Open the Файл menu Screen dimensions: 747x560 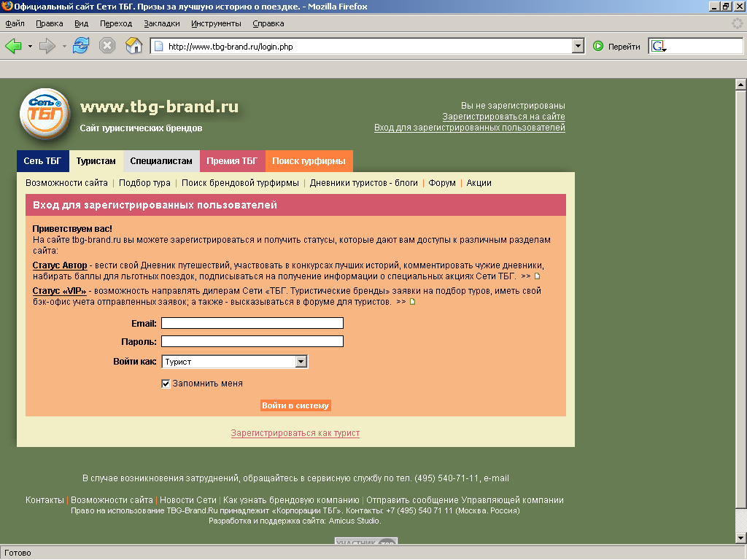tap(15, 23)
